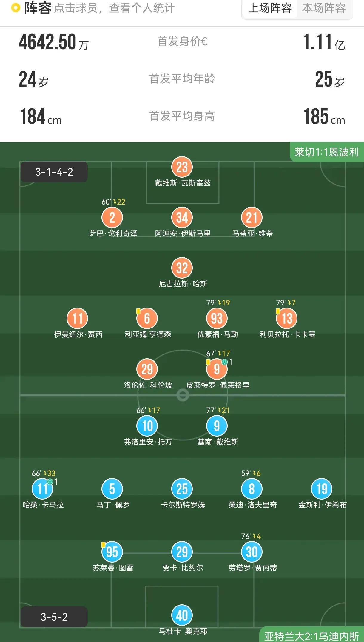Switch to 本场阵容 tab
364x642 pixels.
click(324, 8)
